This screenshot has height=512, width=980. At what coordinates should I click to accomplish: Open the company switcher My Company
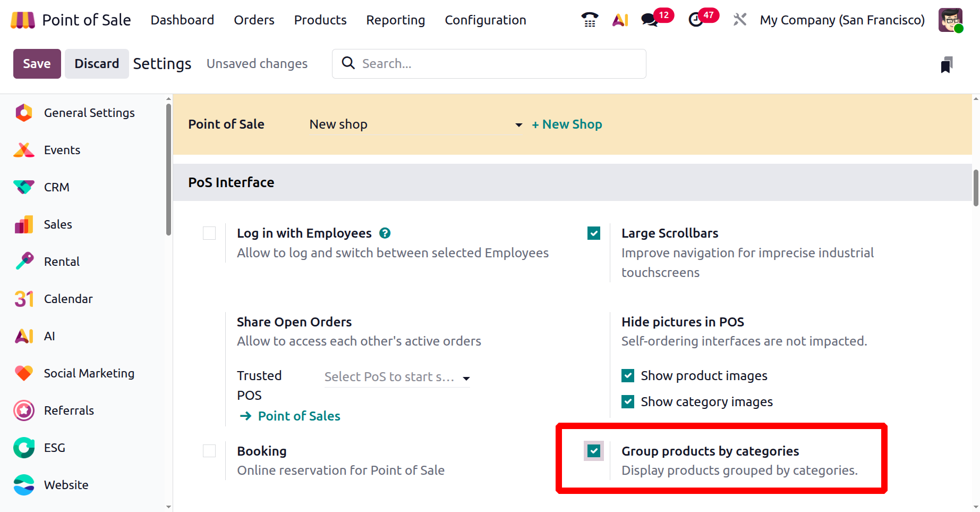click(x=842, y=20)
